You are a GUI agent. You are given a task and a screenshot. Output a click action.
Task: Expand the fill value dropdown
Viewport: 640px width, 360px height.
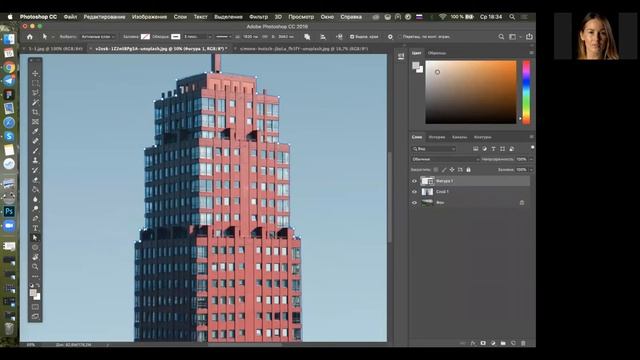tap(531, 169)
